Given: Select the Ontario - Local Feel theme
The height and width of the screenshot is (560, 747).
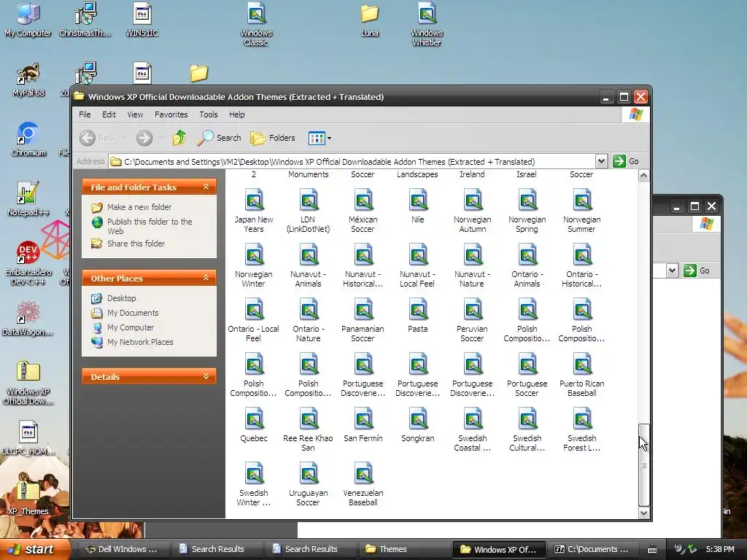Looking at the screenshot, I should [x=253, y=319].
